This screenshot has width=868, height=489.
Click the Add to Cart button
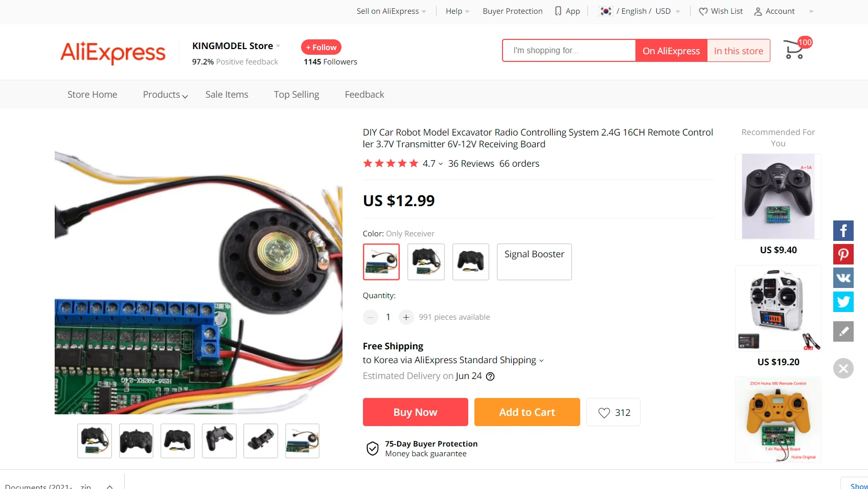pos(527,412)
